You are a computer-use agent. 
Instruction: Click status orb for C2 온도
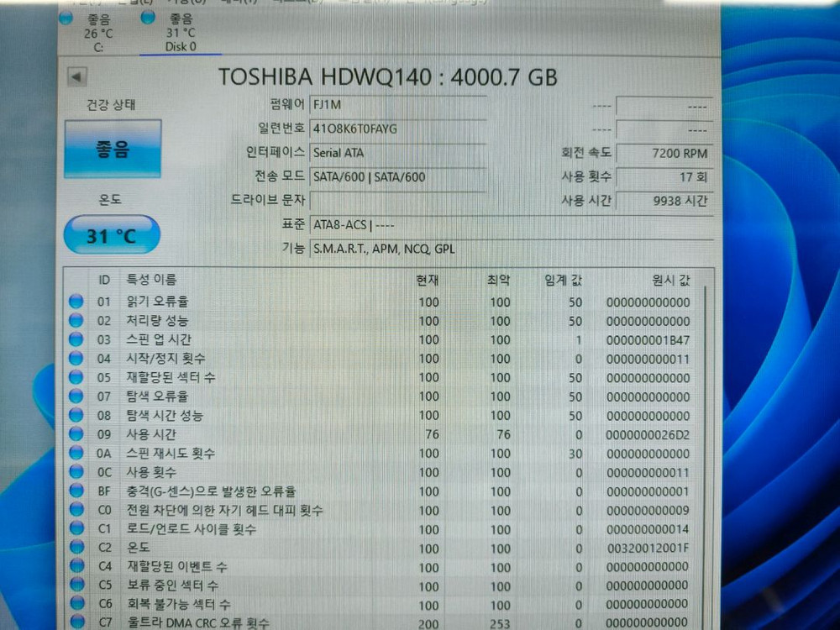coord(77,548)
